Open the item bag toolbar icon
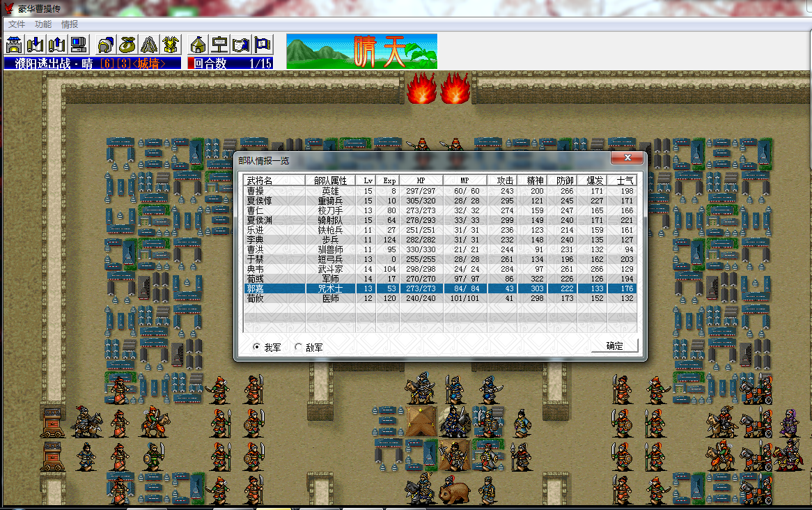This screenshot has height=510, width=812. 127,45
